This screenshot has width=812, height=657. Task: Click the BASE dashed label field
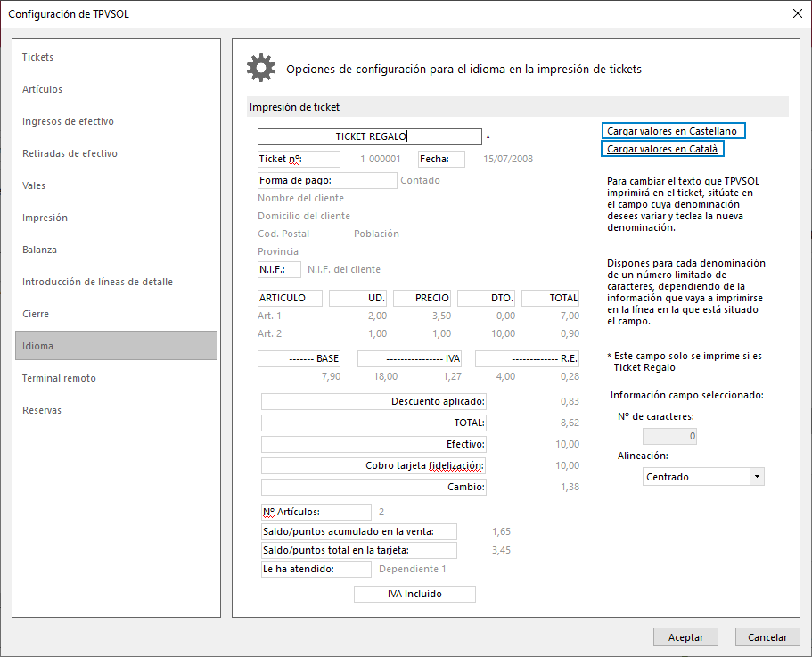pos(299,358)
